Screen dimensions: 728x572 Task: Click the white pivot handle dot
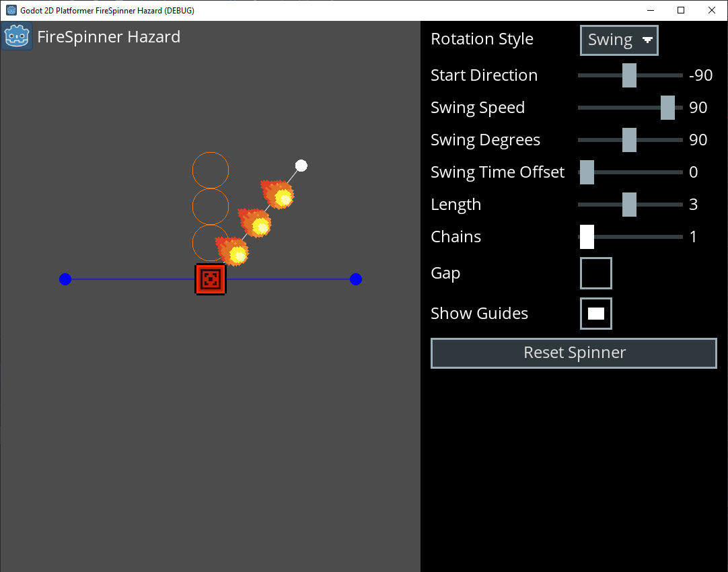coord(301,165)
